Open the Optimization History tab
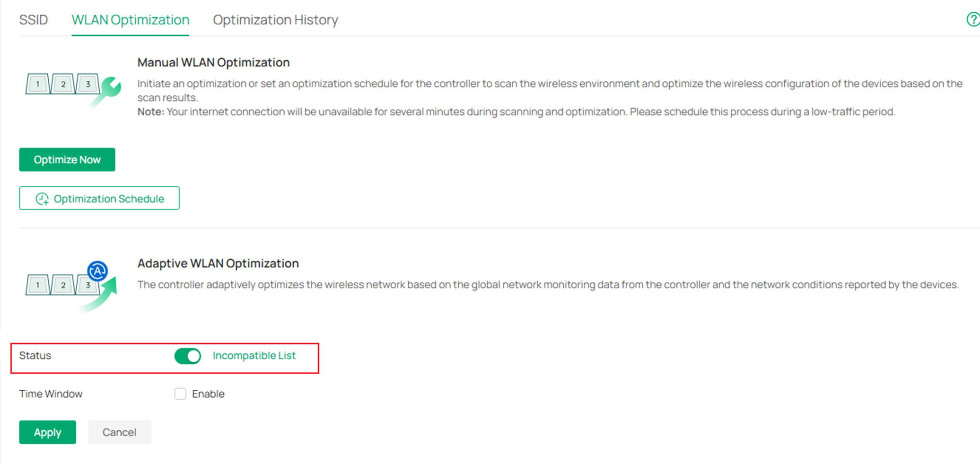Viewport: 980px width, 464px height. pyautogui.click(x=275, y=19)
